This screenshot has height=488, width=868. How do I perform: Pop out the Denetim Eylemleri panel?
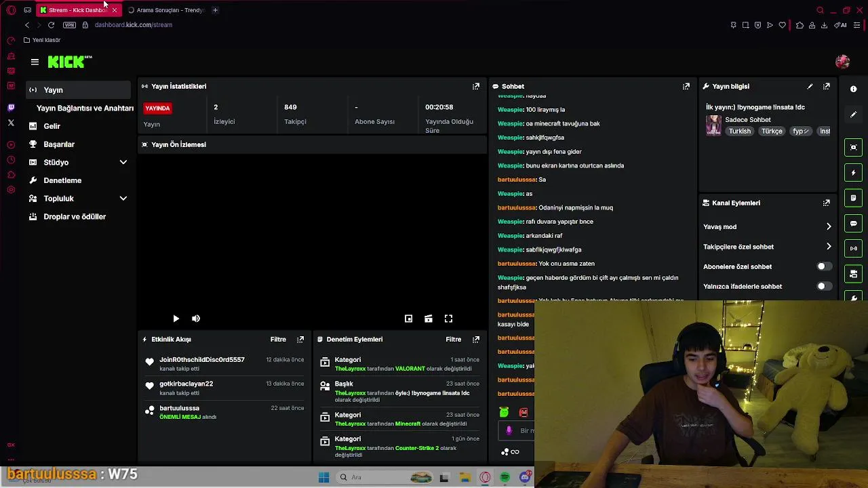click(476, 339)
